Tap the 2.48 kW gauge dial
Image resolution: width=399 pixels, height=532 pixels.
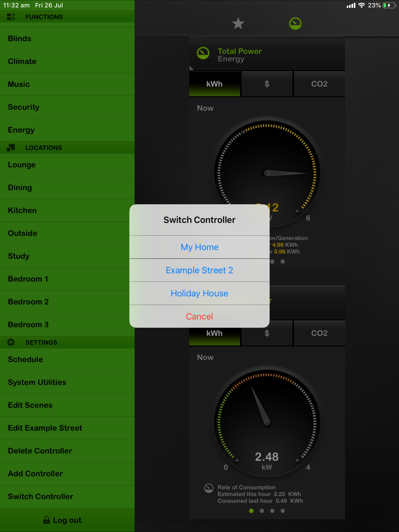tap(267, 423)
